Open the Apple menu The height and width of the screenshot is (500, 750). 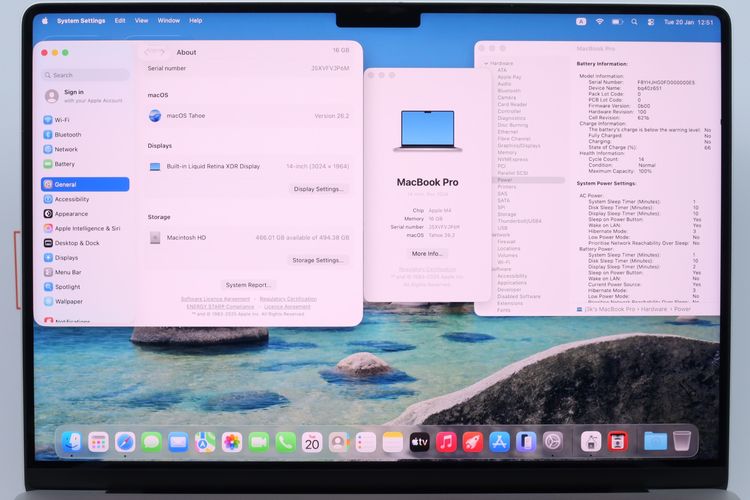45,21
